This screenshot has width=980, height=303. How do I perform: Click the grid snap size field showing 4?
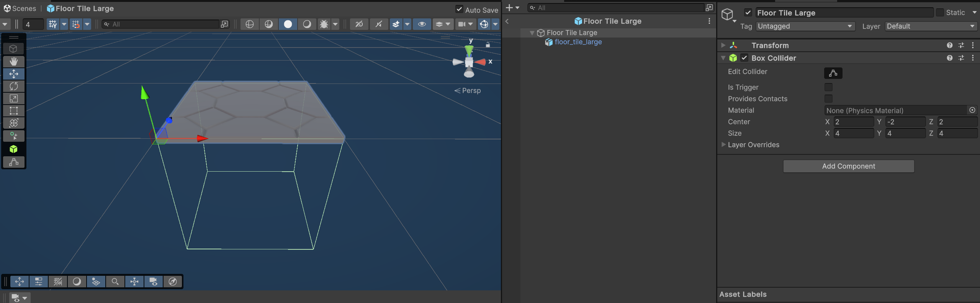tap(33, 24)
